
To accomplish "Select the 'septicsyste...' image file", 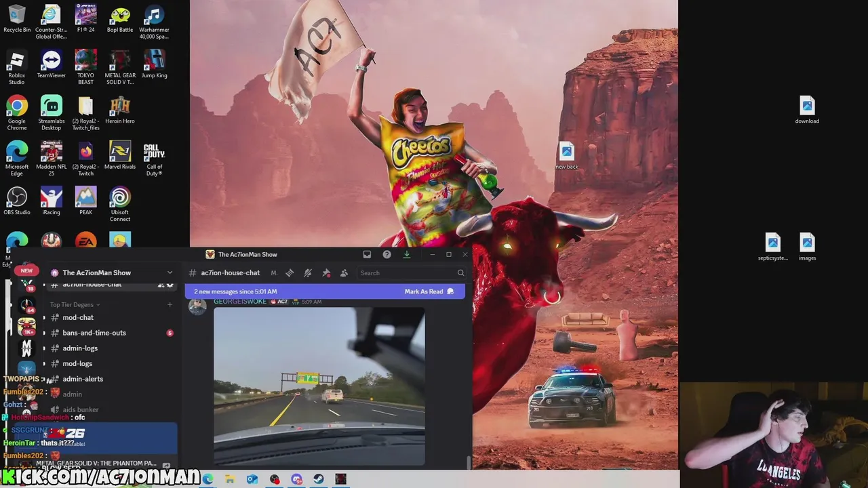I will [x=772, y=247].
